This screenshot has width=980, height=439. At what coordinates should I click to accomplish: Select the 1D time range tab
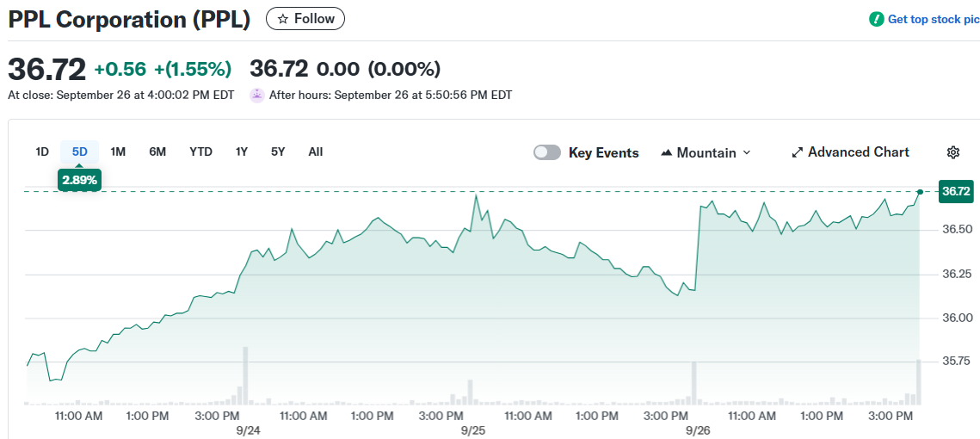pyautogui.click(x=42, y=151)
